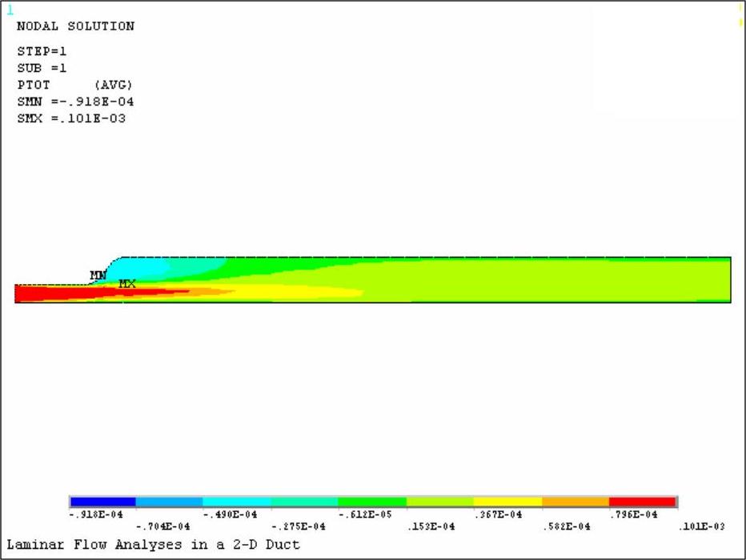
Task: Click legend value .796E-04
Action: pyautogui.click(x=634, y=514)
